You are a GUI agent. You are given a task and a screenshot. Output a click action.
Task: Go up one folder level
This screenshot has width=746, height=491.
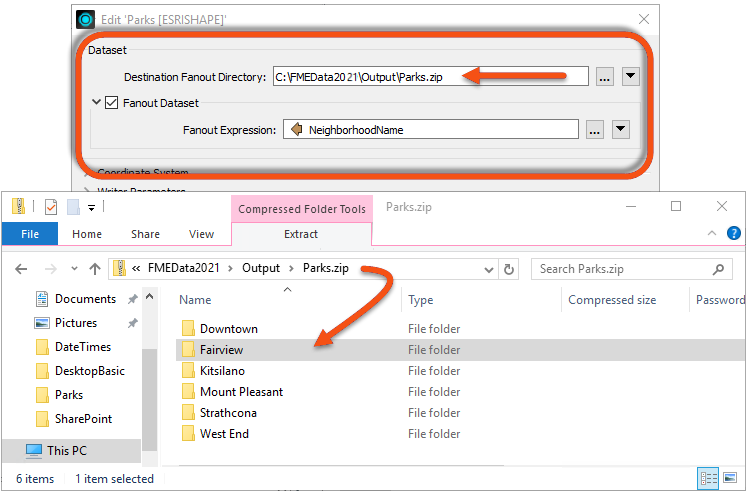click(x=95, y=269)
